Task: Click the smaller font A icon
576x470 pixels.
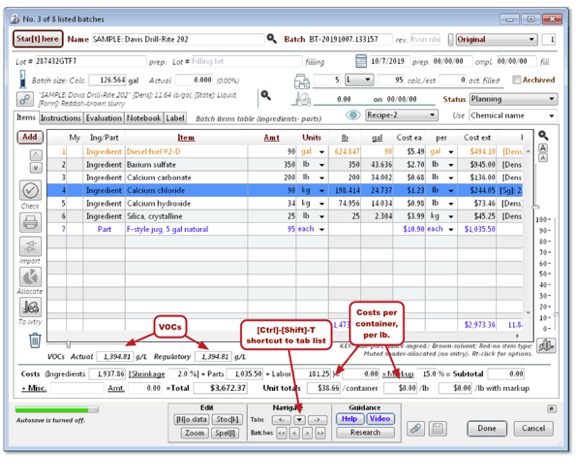Action: [x=543, y=158]
